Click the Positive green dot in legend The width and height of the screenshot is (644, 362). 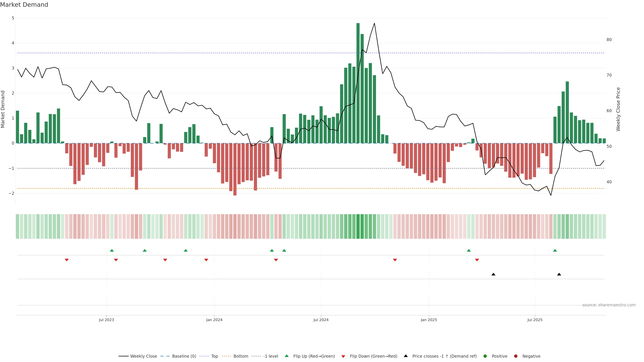coord(485,356)
